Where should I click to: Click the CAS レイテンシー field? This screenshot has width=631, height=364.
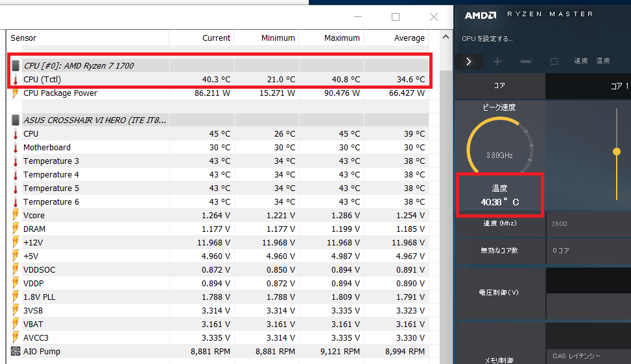pos(588,356)
